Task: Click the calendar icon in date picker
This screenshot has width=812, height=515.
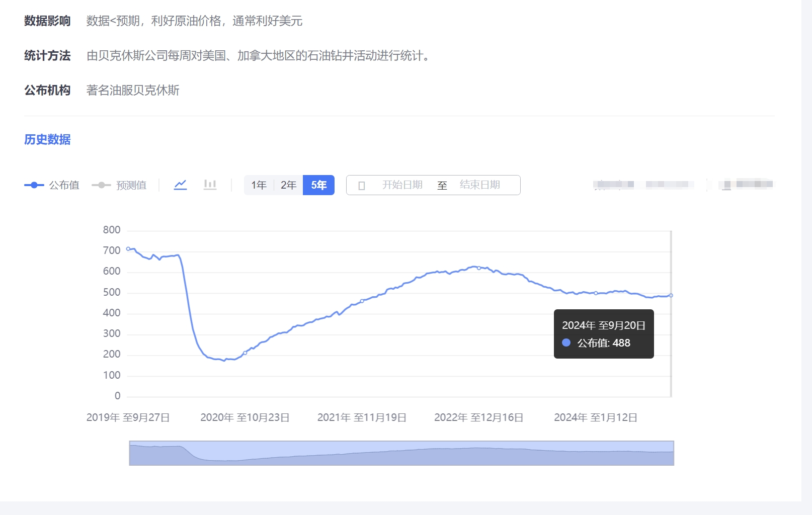Action: (361, 186)
